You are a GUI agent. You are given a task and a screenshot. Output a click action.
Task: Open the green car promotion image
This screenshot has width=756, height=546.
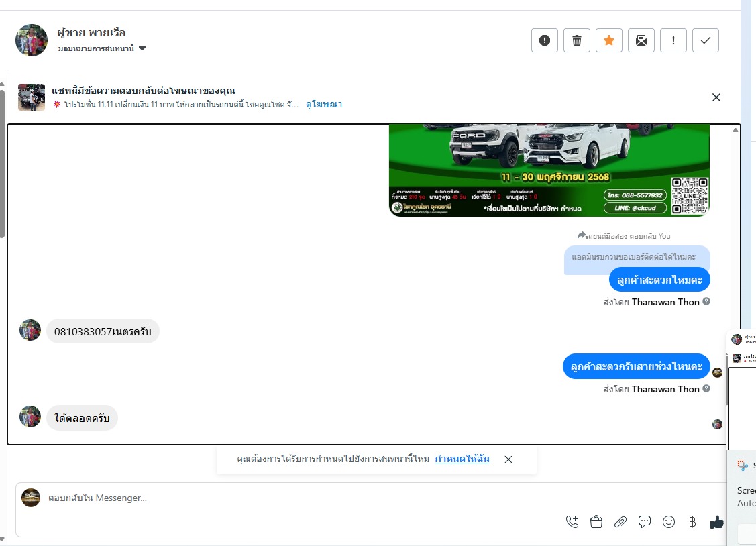click(x=549, y=170)
